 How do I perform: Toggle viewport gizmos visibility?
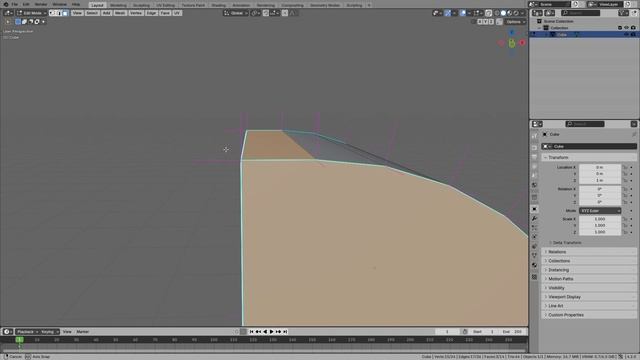click(x=448, y=13)
